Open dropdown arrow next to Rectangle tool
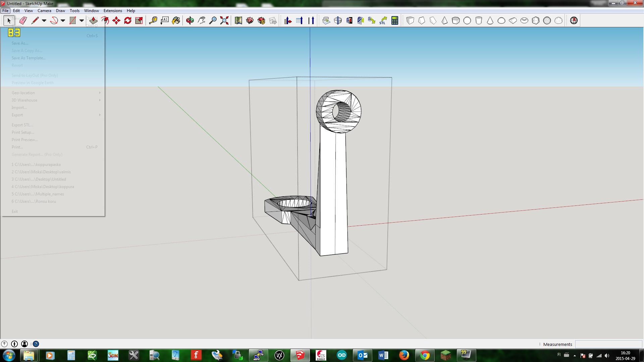 pos(82,20)
